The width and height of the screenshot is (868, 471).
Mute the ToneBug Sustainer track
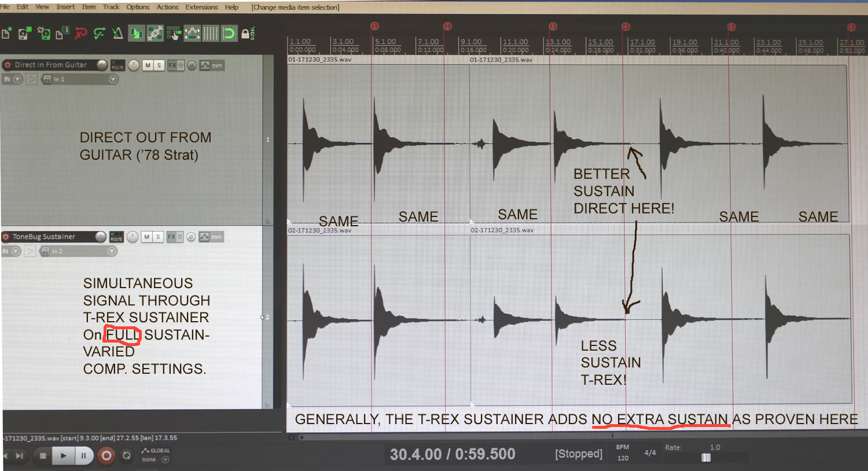click(x=147, y=237)
